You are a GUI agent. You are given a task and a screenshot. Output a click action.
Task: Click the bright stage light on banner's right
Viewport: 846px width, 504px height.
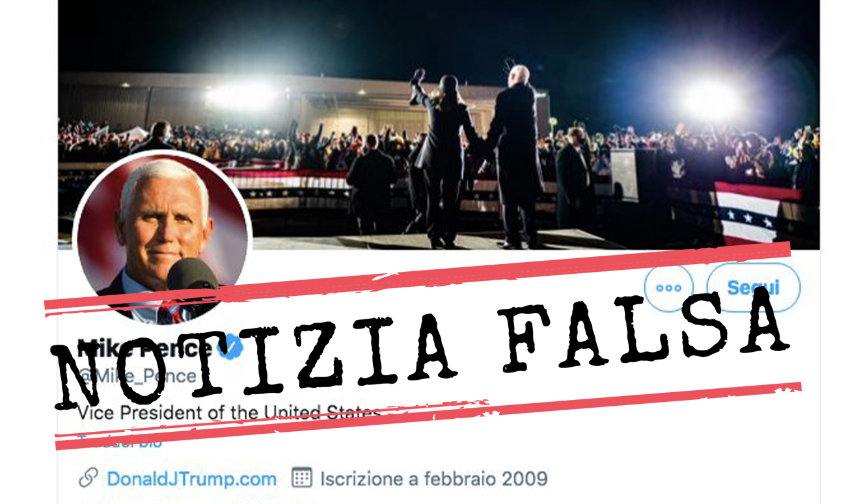click(710, 99)
